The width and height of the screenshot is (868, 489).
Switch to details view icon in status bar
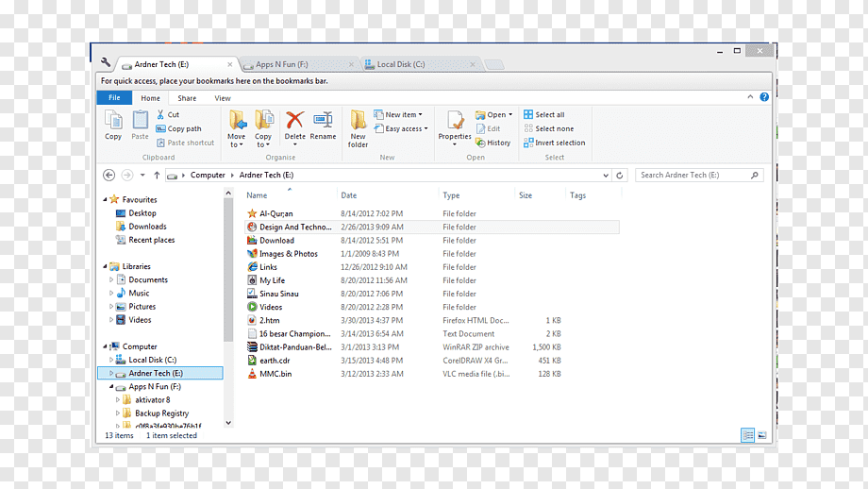[x=747, y=435]
